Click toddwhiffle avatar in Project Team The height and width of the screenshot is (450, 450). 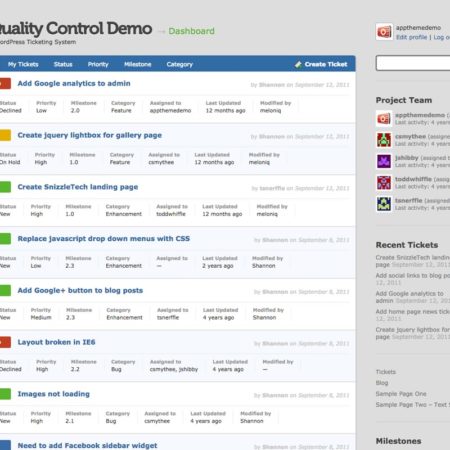pyautogui.click(x=384, y=183)
